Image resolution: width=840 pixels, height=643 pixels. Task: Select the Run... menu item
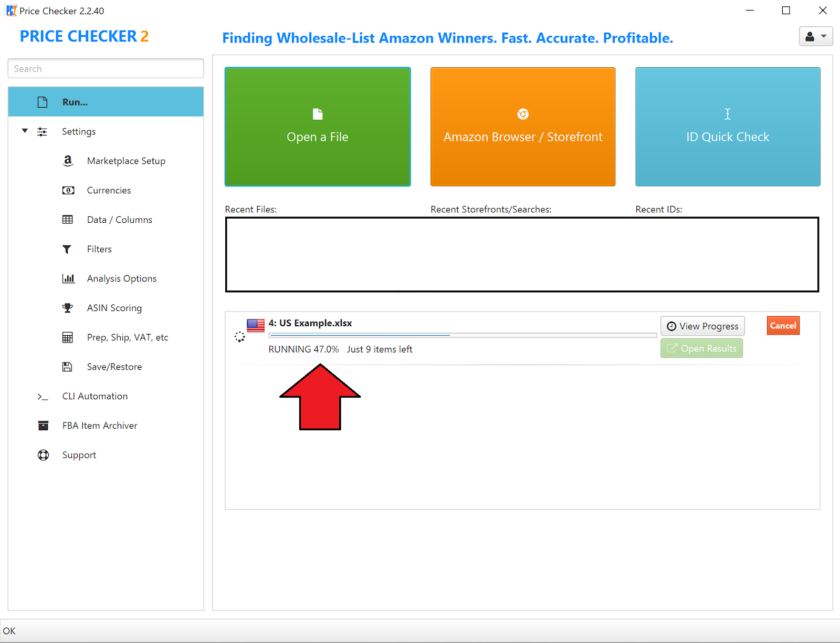tap(106, 102)
